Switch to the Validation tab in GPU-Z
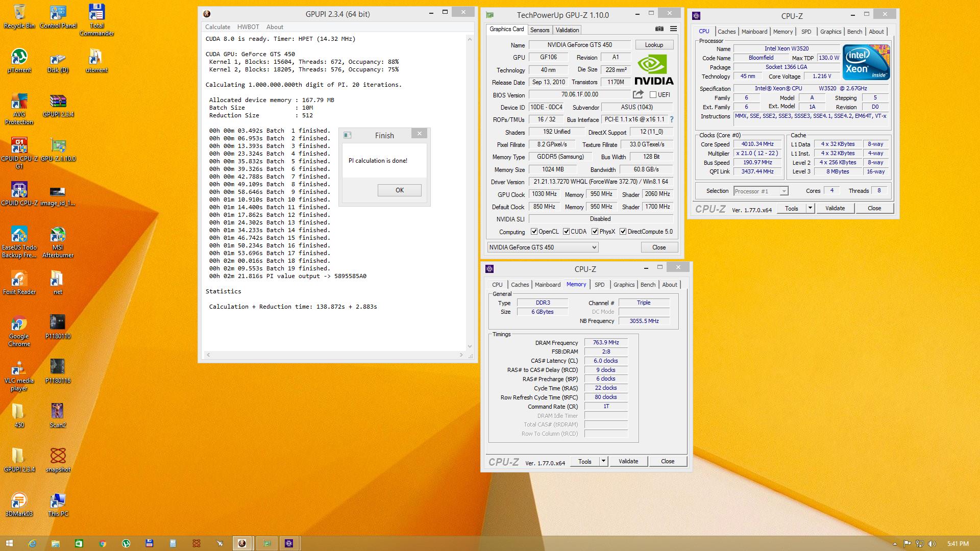The width and height of the screenshot is (980, 551). point(567,30)
